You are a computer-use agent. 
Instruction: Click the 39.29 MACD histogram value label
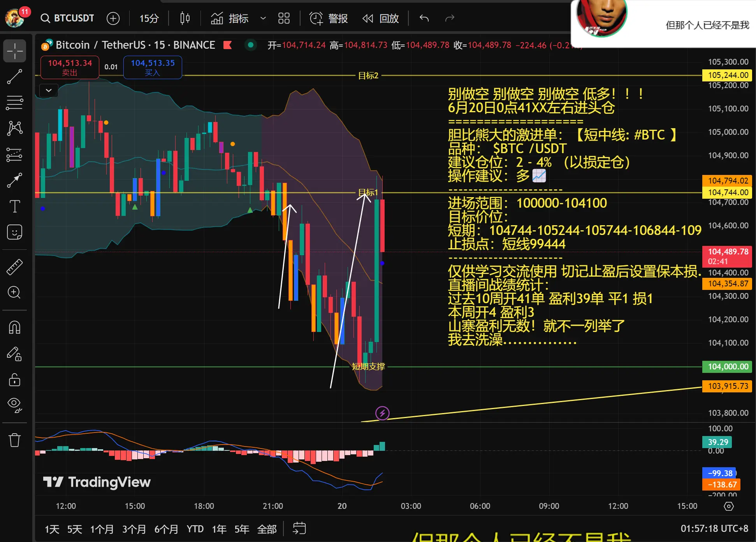coord(717,442)
